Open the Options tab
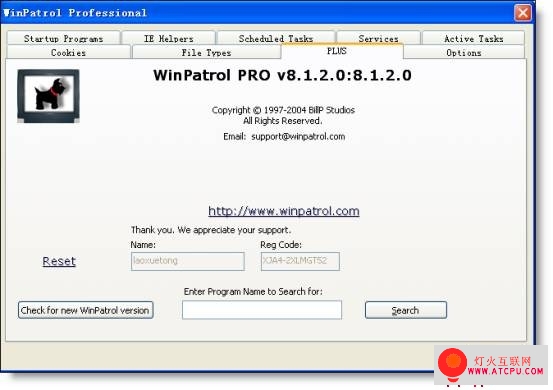 tap(464, 52)
